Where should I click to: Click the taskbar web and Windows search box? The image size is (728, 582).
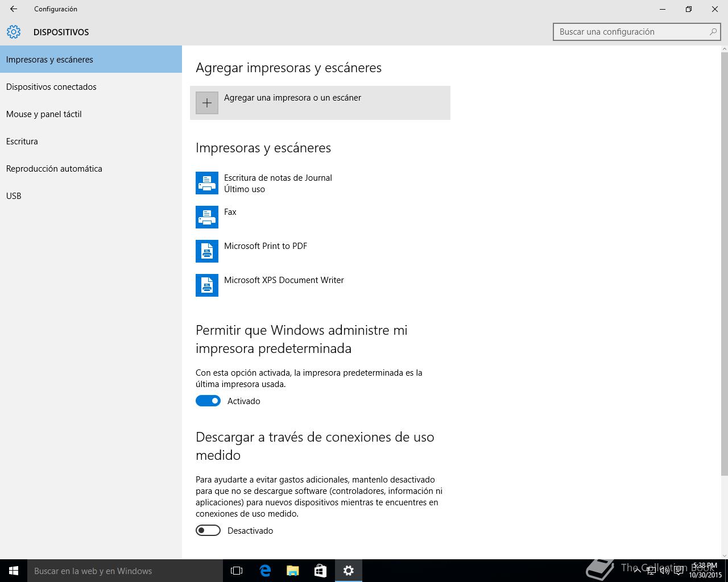[125, 571]
